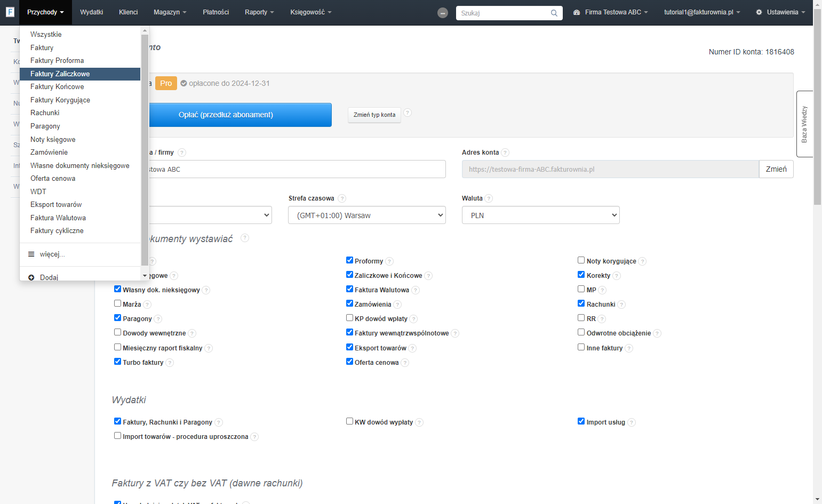822x504 pixels.
Task: Click the hamburger icon beside więcej...
Action: point(31,254)
